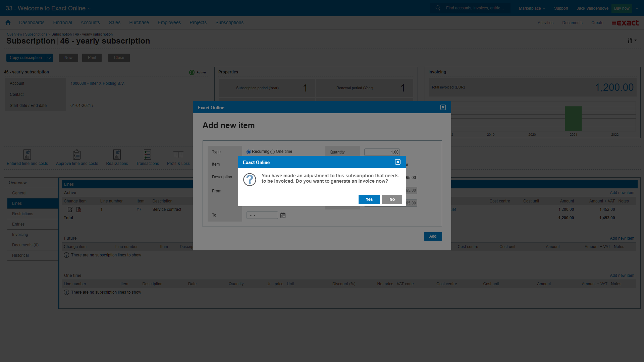The image size is (644, 362).
Task: Click Yes to generate invoice now
Action: (x=369, y=199)
